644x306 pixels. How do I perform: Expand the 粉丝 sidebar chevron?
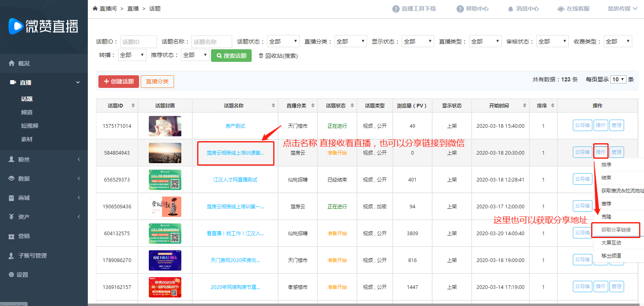(79, 159)
